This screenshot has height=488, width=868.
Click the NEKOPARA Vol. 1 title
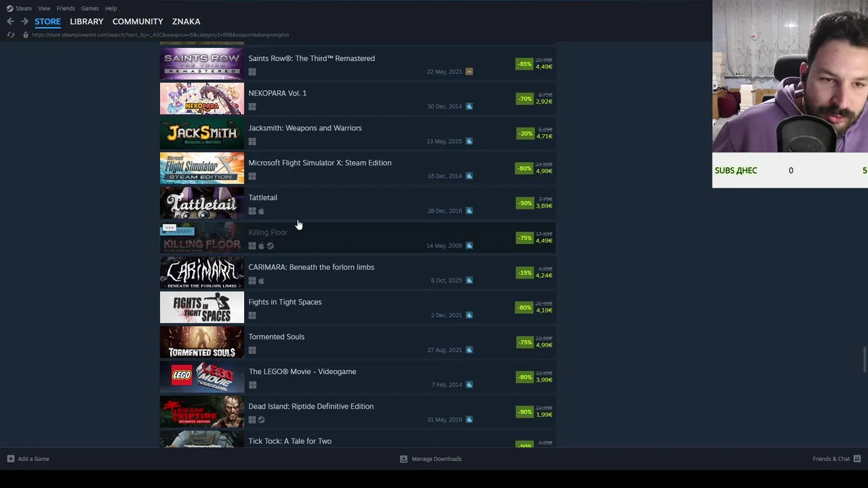click(x=277, y=93)
